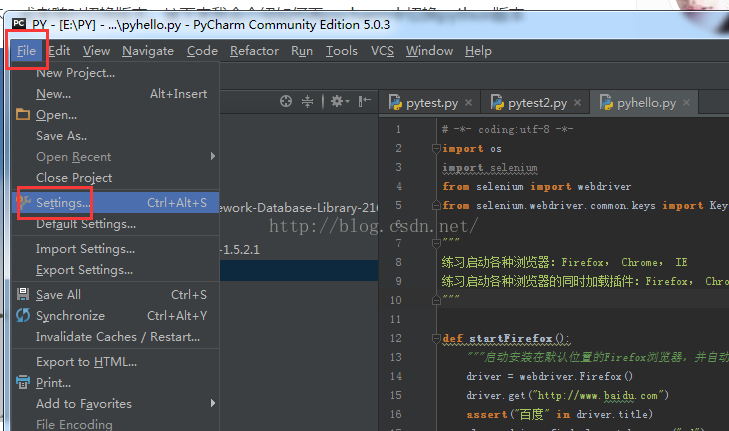Close the pytest.py tab
Viewport: 729px width, 431px height.
[x=469, y=103]
